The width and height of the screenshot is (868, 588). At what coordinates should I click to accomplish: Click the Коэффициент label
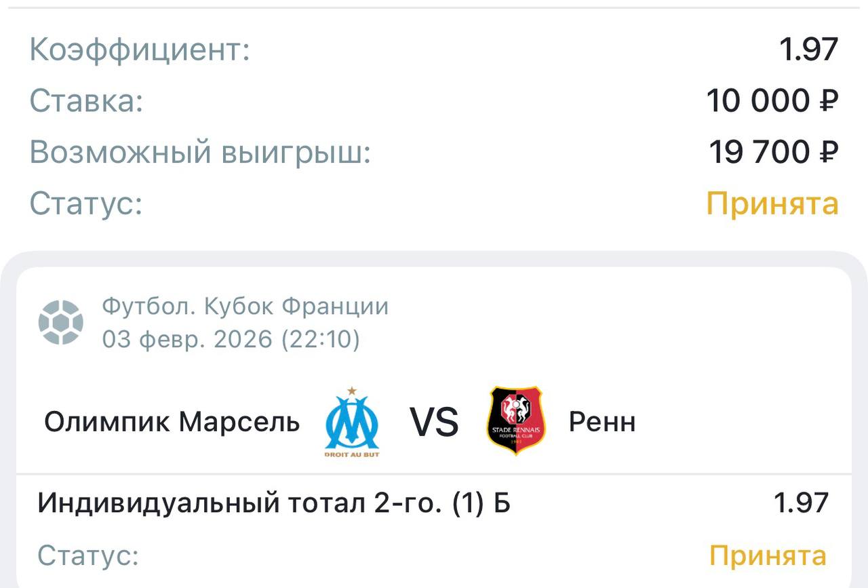[140, 50]
